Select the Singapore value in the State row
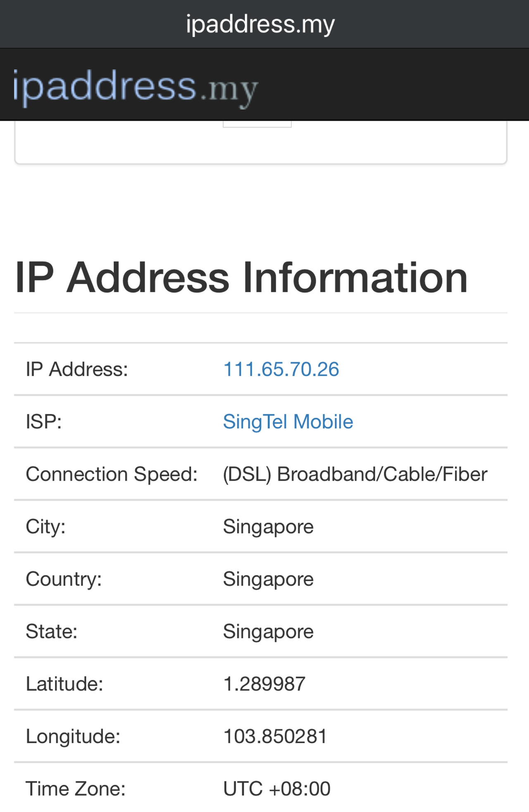 click(x=268, y=631)
